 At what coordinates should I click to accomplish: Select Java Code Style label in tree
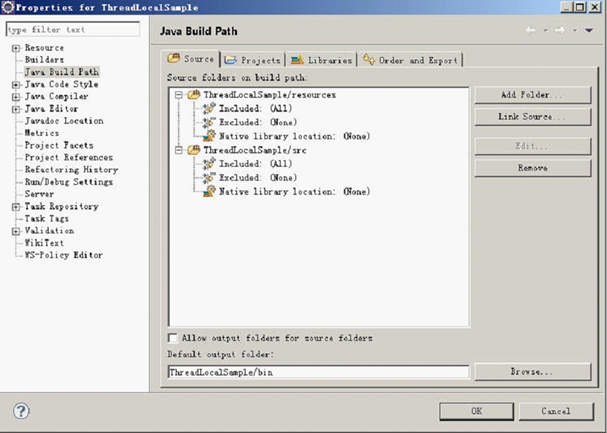click(x=61, y=84)
